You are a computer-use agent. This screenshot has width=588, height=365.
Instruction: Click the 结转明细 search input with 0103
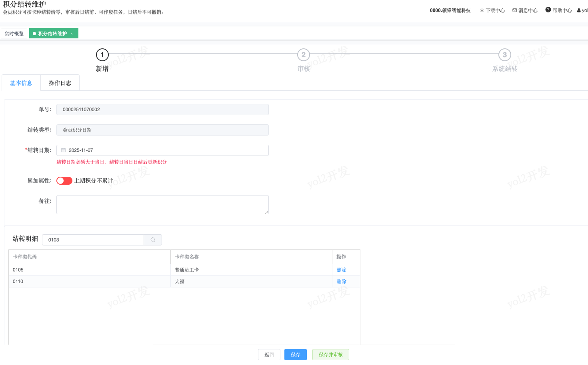click(x=93, y=240)
